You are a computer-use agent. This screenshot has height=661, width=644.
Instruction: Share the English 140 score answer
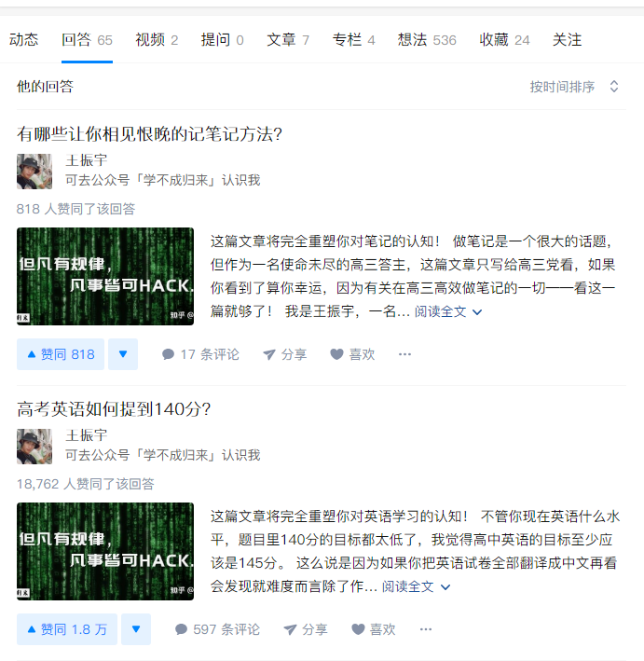tap(306, 629)
